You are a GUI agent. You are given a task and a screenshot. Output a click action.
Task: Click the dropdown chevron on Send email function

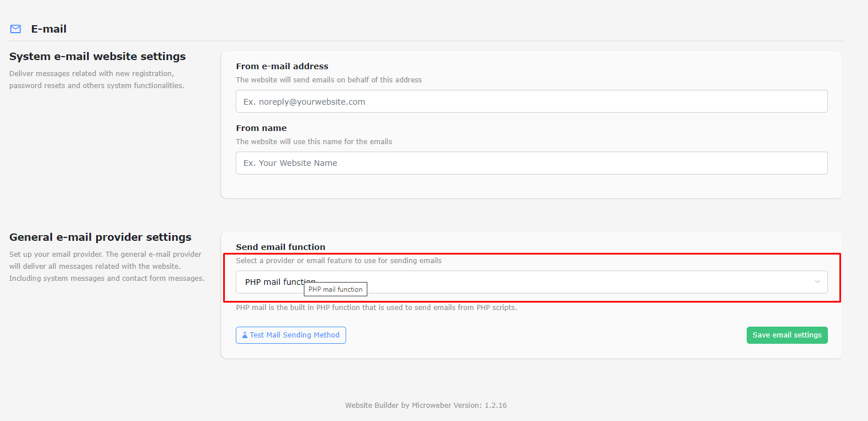tap(818, 281)
